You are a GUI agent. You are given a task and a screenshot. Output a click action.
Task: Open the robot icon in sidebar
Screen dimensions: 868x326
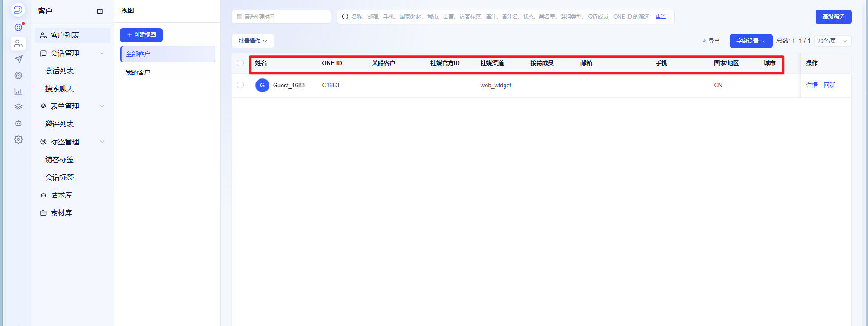(18, 123)
